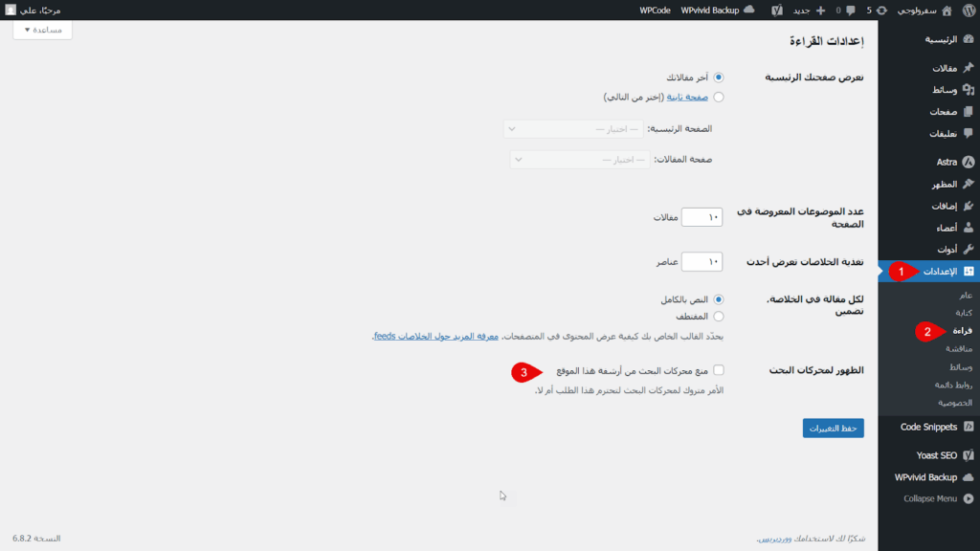Image resolution: width=980 pixels, height=551 pixels.
Task: Click the plugins plug icon
Action: pyautogui.click(x=969, y=206)
